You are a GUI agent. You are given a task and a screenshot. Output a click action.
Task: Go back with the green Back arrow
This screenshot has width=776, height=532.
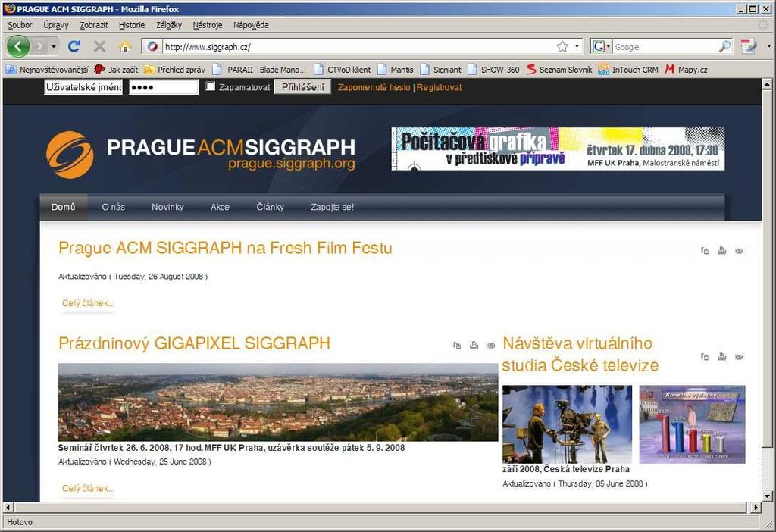tap(18, 46)
